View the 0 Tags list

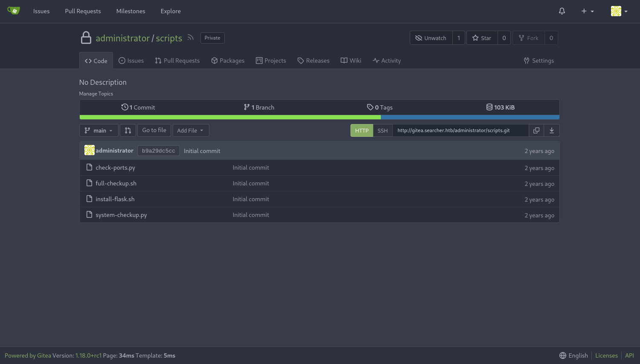(x=379, y=107)
